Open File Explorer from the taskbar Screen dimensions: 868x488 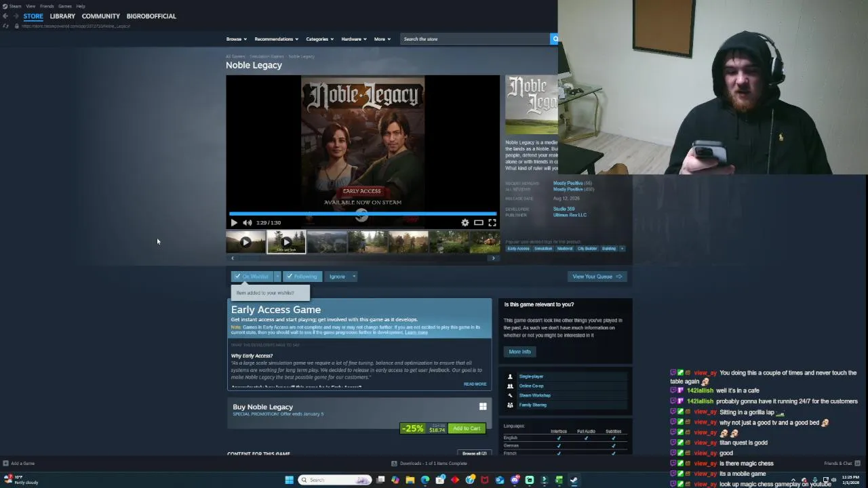click(410, 480)
